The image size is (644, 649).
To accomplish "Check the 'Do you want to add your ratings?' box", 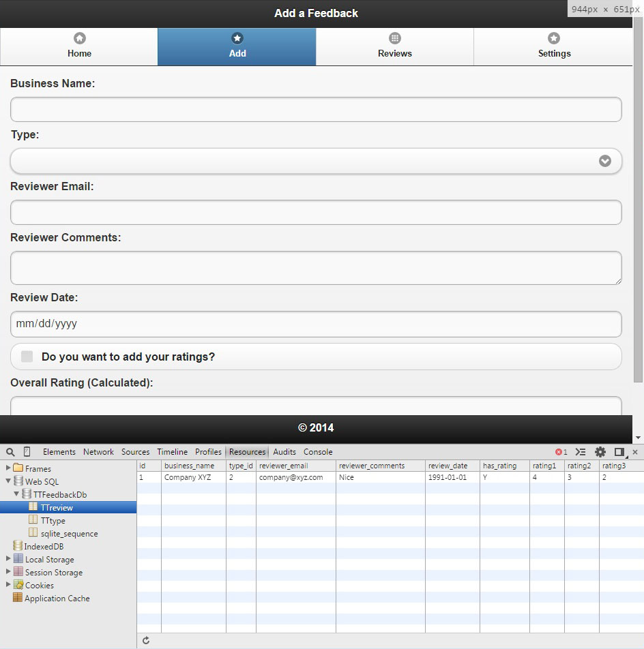I will click(x=27, y=357).
